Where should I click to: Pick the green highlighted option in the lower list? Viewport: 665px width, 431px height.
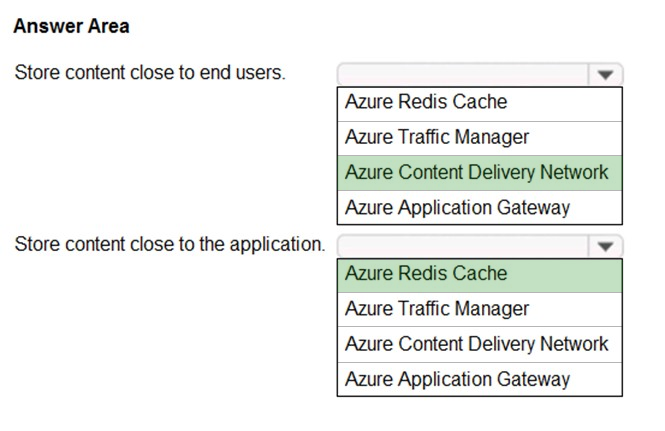pyautogui.click(x=480, y=275)
